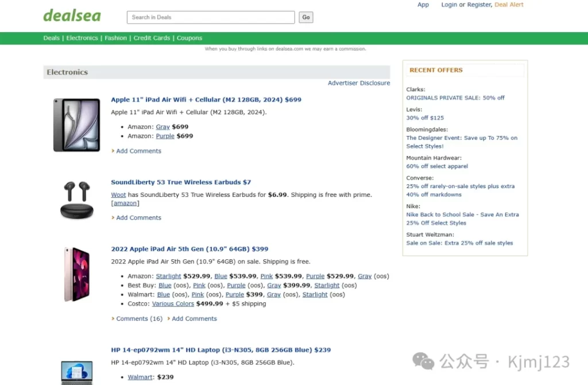The image size is (588, 385).
Task: Open Converse 25% off rarely-on-sale styles offer
Action: tap(460, 190)
